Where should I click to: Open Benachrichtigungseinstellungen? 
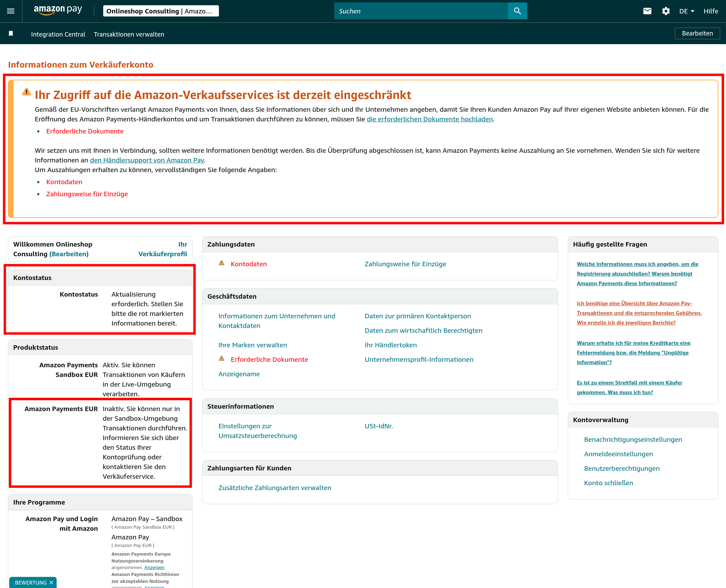(x=633, y=439)
